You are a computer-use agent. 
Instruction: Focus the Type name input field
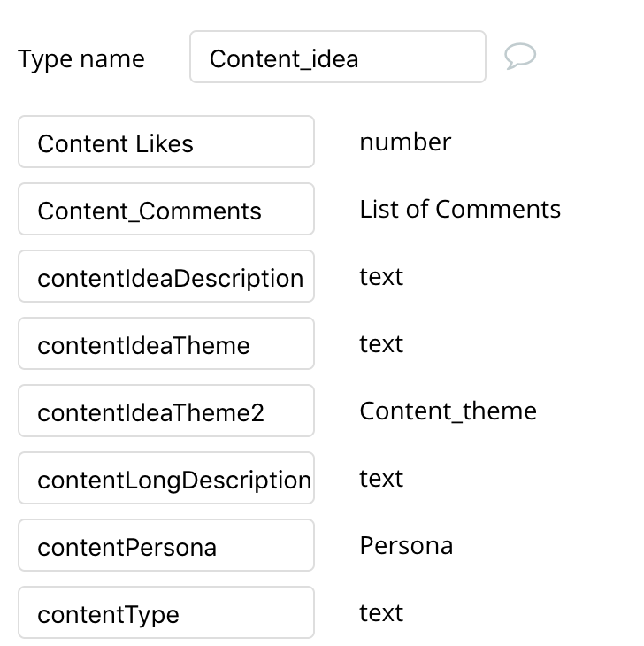point(337,58)
